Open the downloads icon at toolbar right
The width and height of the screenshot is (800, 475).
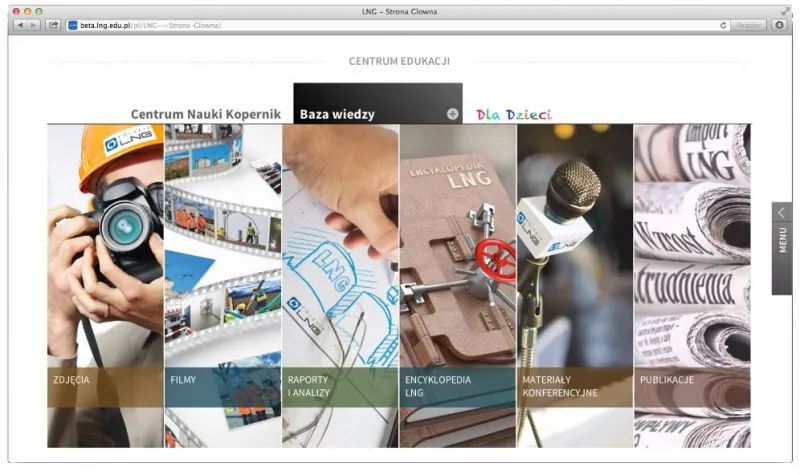point(779,25)
